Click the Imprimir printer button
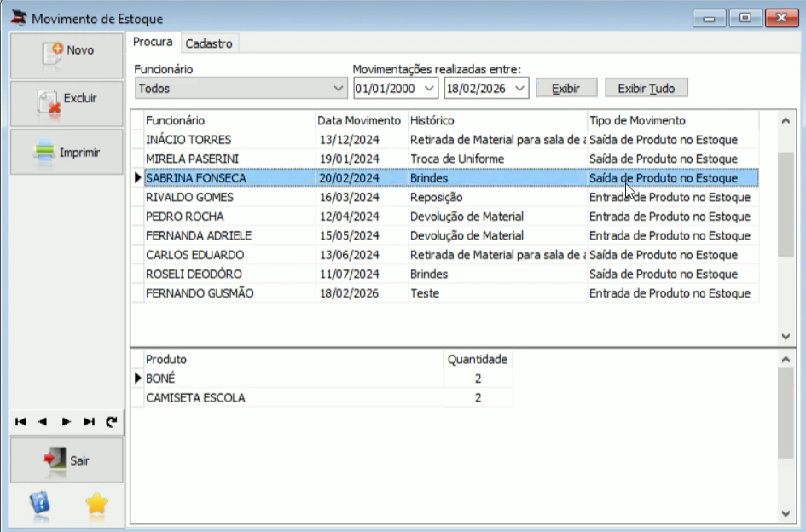Viewport: 806px width, 532px height. (x=67, y=152)
